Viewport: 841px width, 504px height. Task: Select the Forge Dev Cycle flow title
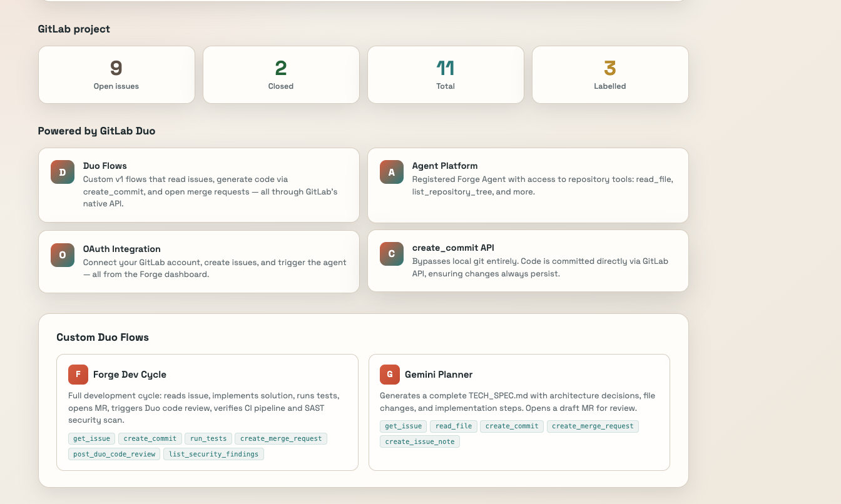130,375
